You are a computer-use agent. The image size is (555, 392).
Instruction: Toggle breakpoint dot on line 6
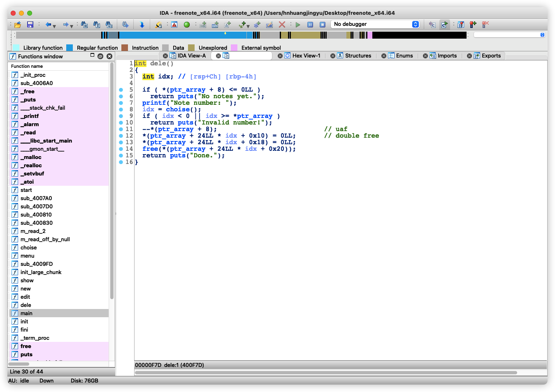(121, 96)
